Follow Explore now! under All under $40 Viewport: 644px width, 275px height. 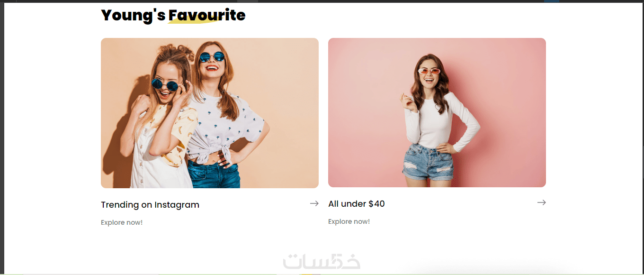pos(349,221)
